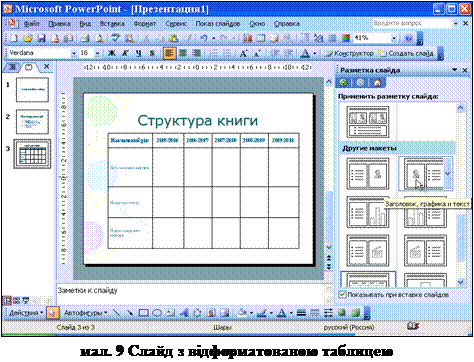This screenshot has height=362, width=474.
Task: Toggle Italic (К) formatting
Action: [x=125, y=53]
